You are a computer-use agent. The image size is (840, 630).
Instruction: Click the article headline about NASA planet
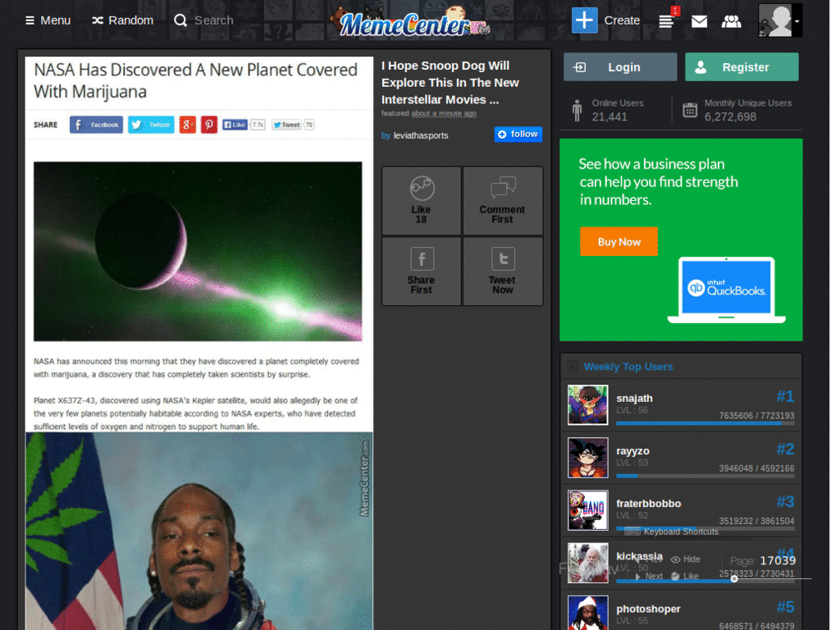pyautogui.click(x=195, y=80)
